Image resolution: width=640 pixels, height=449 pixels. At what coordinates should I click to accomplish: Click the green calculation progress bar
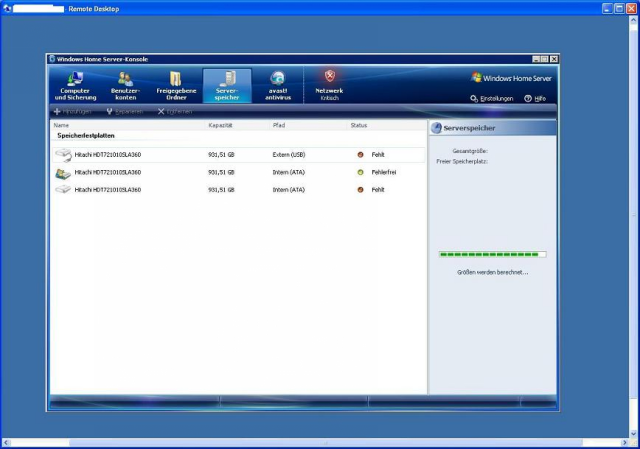pos(492,254)
